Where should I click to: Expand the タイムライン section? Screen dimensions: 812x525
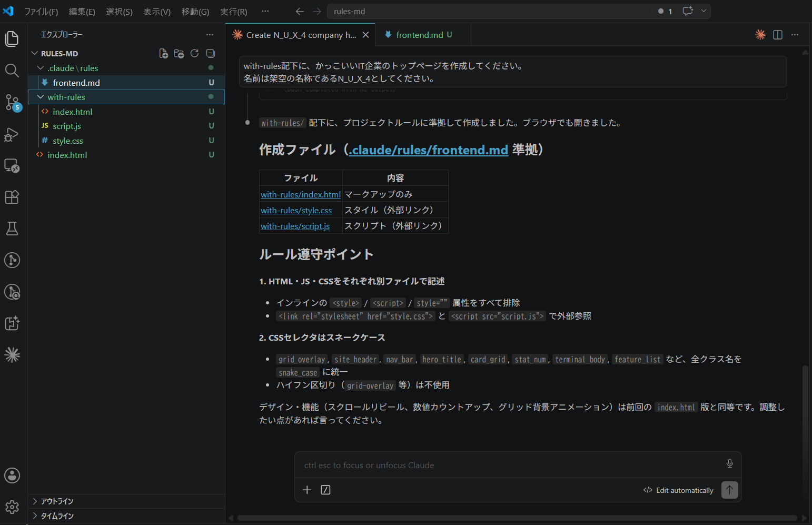[x=126, y=516]
